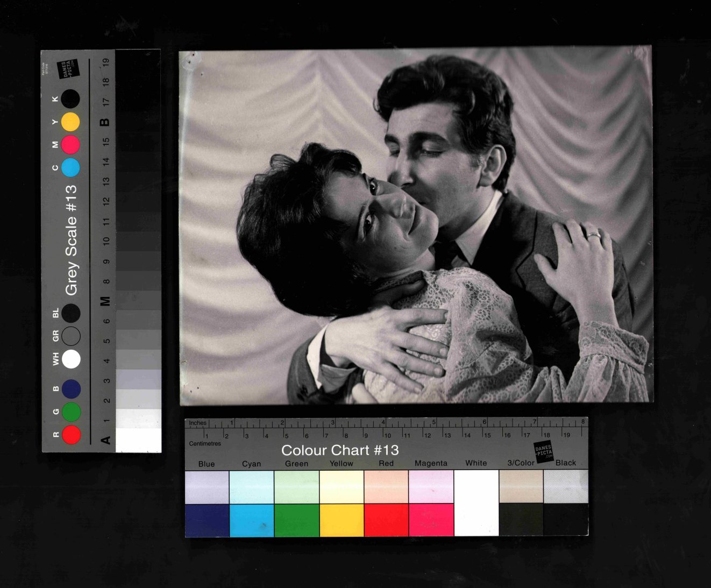711x588 pixels.
Task: Click the yellow Y circle on grey scale
Action: coord(70,122)
